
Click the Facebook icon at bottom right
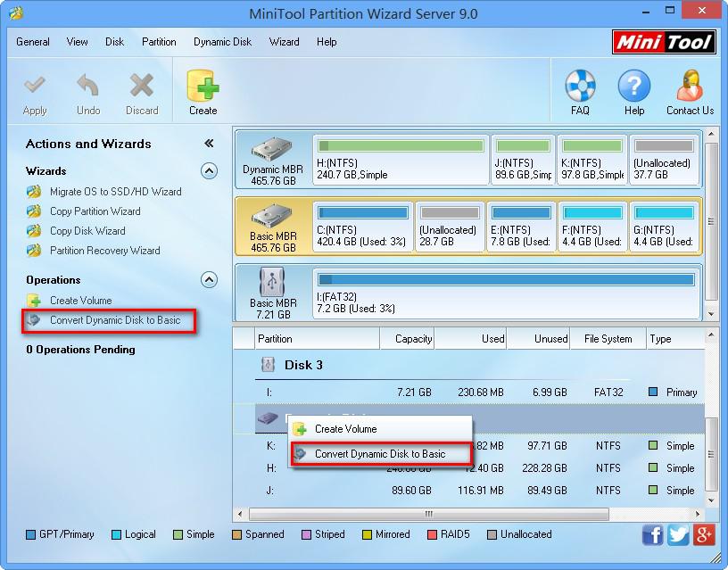(652, 534)
